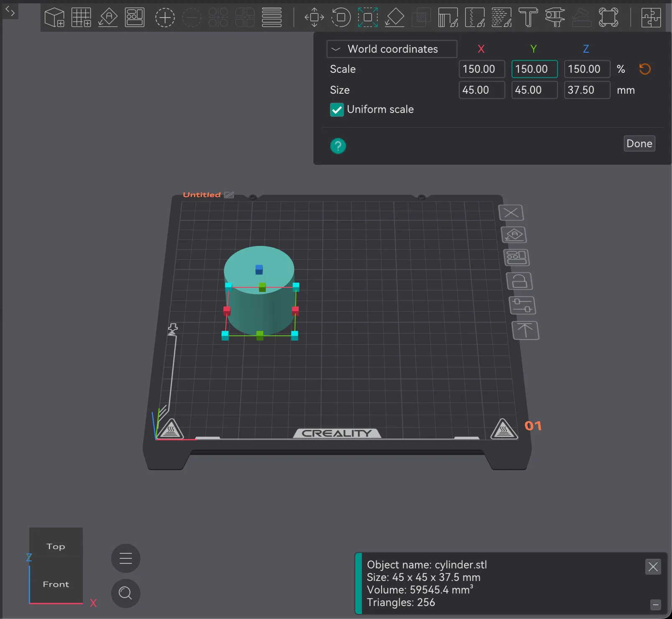
Task: Click the Auto orient icon in toolbar
Action: click(x=108, y=18)
